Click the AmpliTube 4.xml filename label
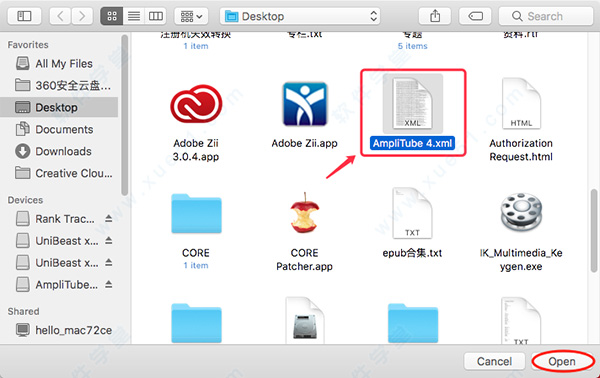600x378 pixels. (x=412, y=143)
